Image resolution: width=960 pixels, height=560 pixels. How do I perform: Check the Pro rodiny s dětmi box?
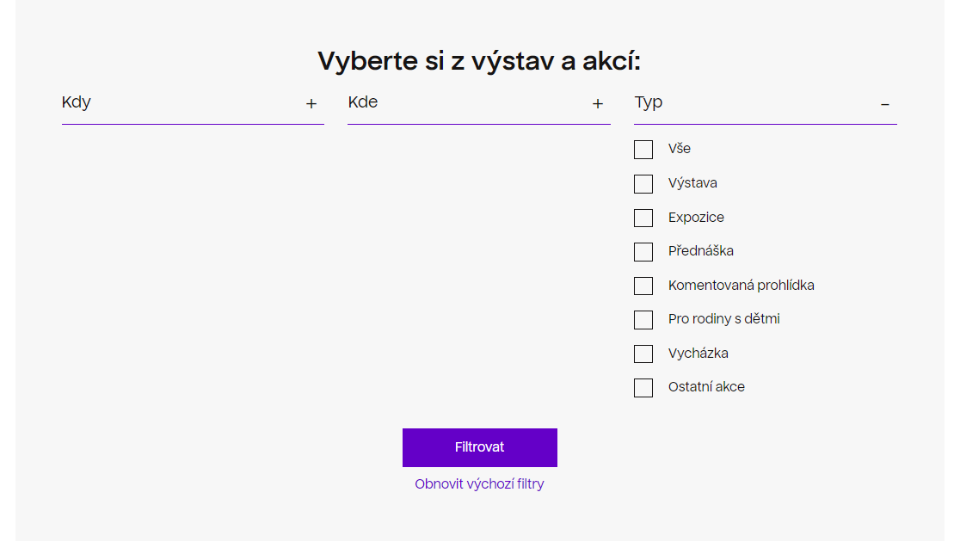pyautogui.click(x=643, y=320)
